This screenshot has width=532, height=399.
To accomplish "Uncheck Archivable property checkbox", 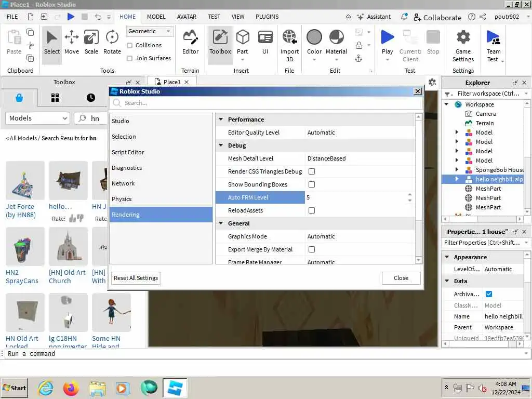I will click(489, 294).
